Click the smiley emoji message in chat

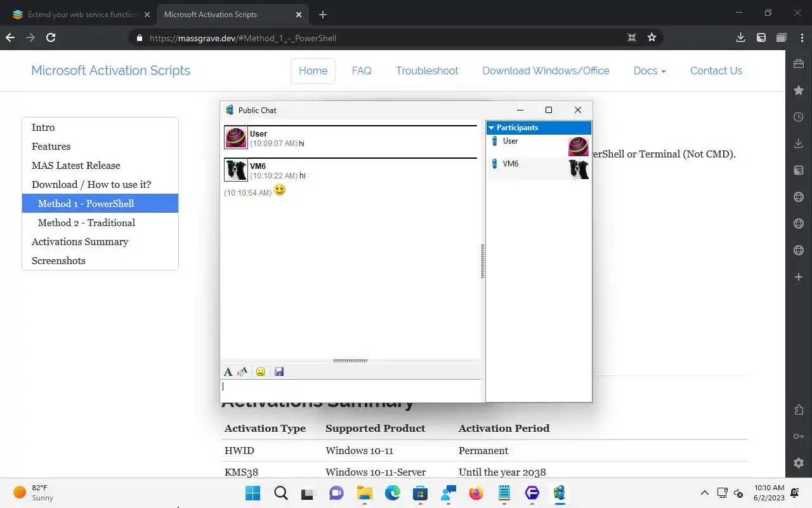[x=279, y=190]
